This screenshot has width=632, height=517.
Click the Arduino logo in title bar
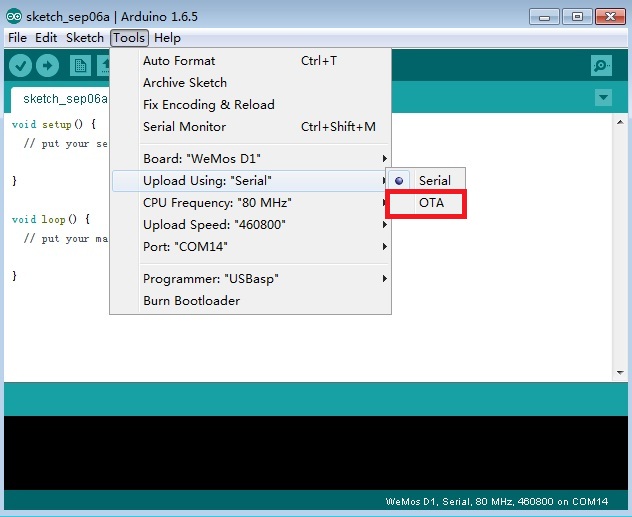[x=12, y=17]
